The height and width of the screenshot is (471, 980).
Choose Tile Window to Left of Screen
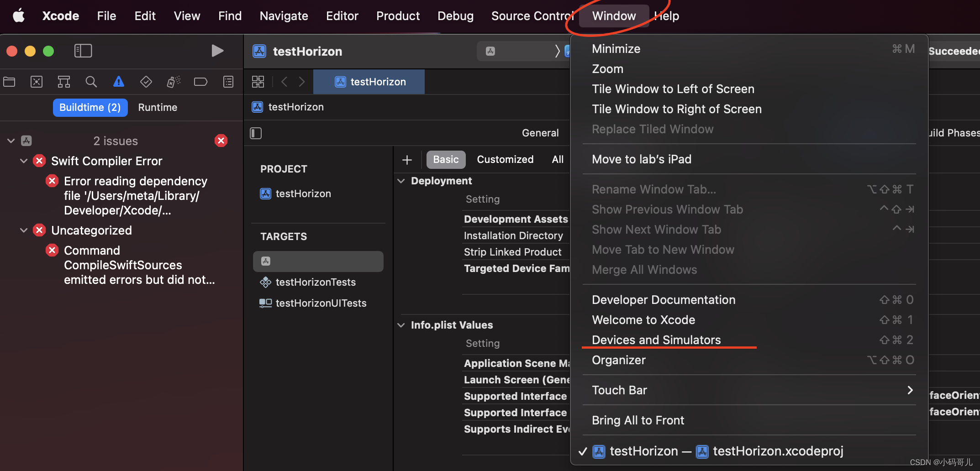point(749,89)
